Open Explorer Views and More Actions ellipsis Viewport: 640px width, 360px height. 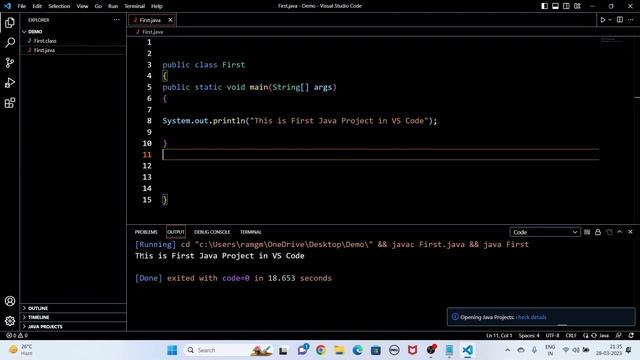[117, 20]
